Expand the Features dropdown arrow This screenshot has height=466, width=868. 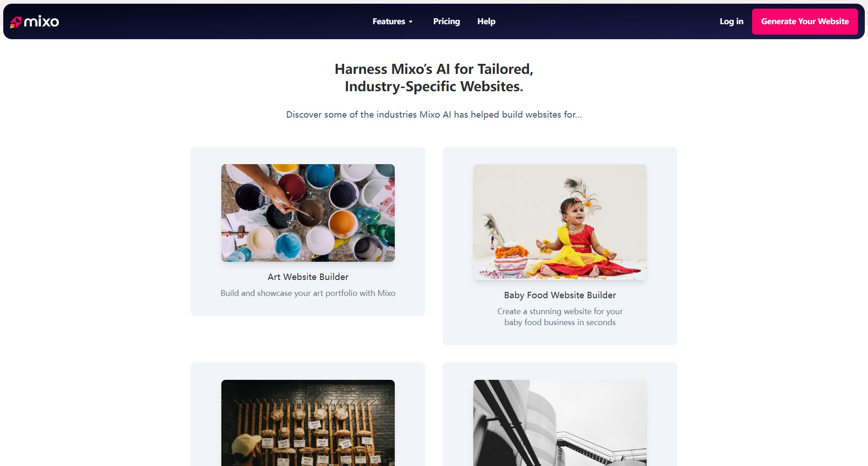[x=411, y=22]
